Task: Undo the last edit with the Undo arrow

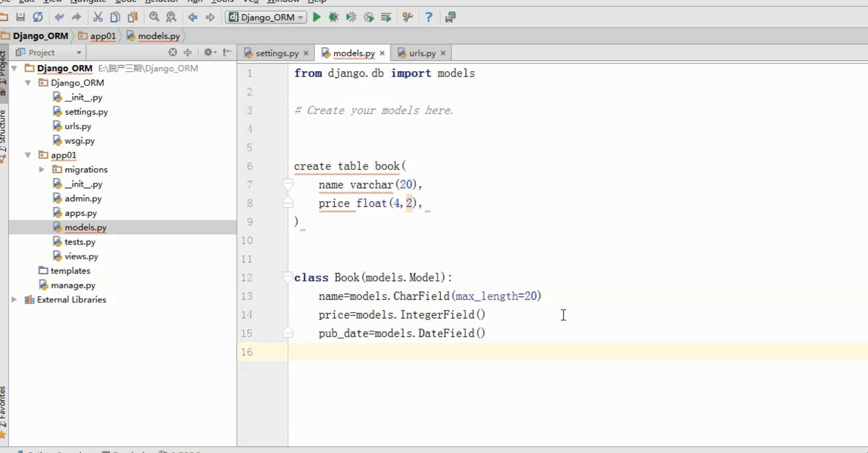Action: coord(59,17)
